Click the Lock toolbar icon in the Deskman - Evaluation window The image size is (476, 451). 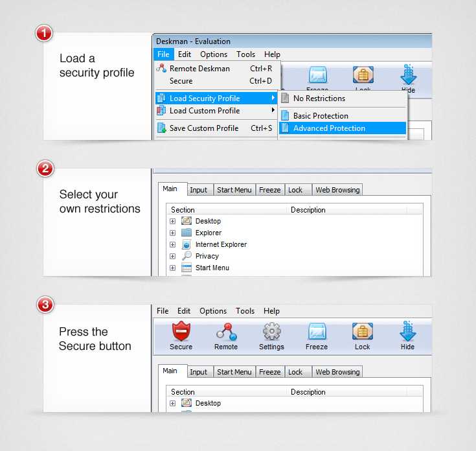(363, 75)
